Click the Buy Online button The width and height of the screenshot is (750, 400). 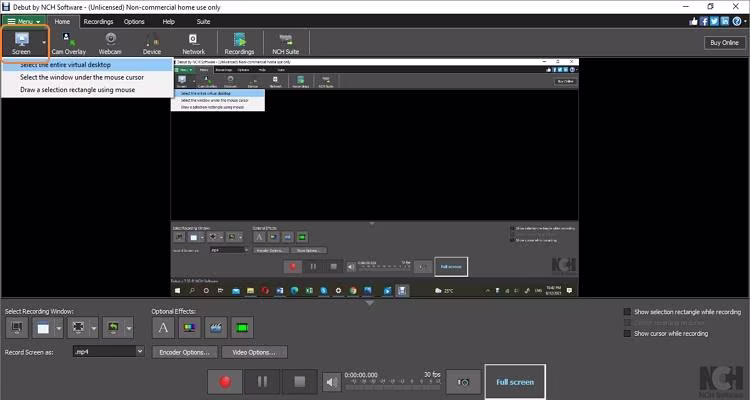click(x=724, y=43)
